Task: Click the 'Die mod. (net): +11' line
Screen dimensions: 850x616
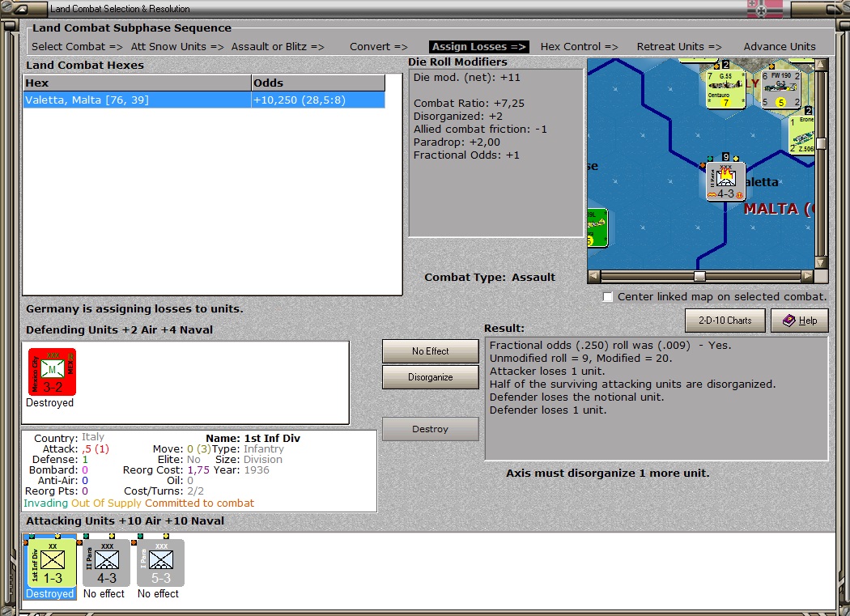Action: tap(467, 78)
